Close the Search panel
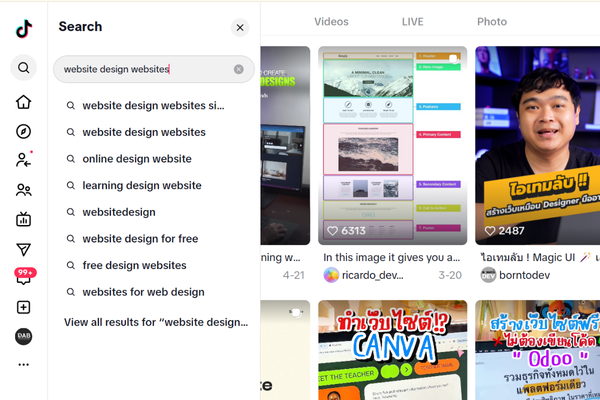The width and height of the screenshot is (600, 400). click(x=240, y=28)
